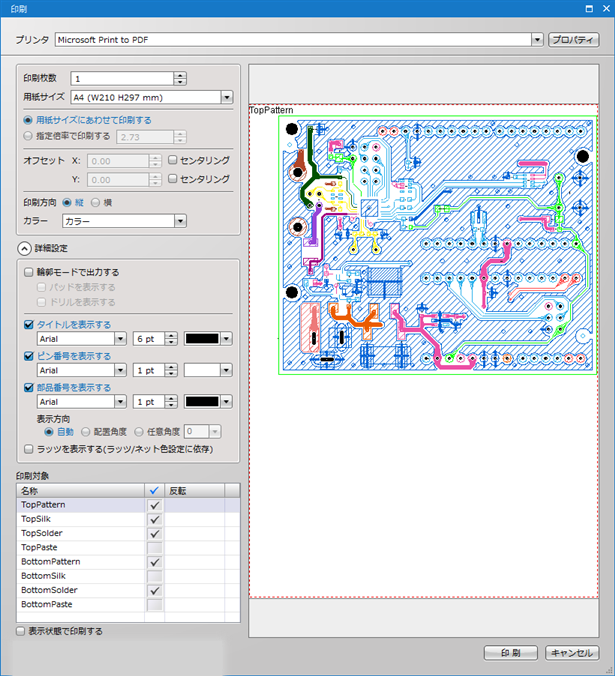
Task: Uncheck タイトルを表示する option
Action: tap(29, 324)
